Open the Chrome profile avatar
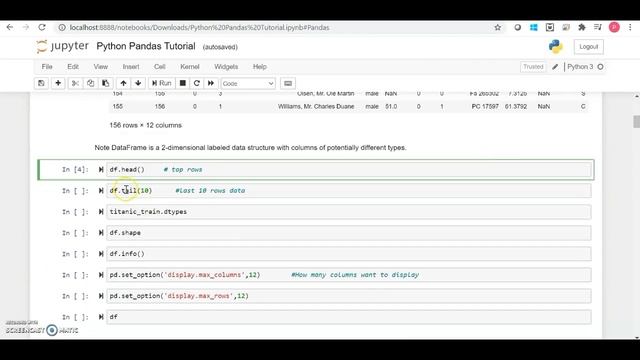 tap(614, 27)
